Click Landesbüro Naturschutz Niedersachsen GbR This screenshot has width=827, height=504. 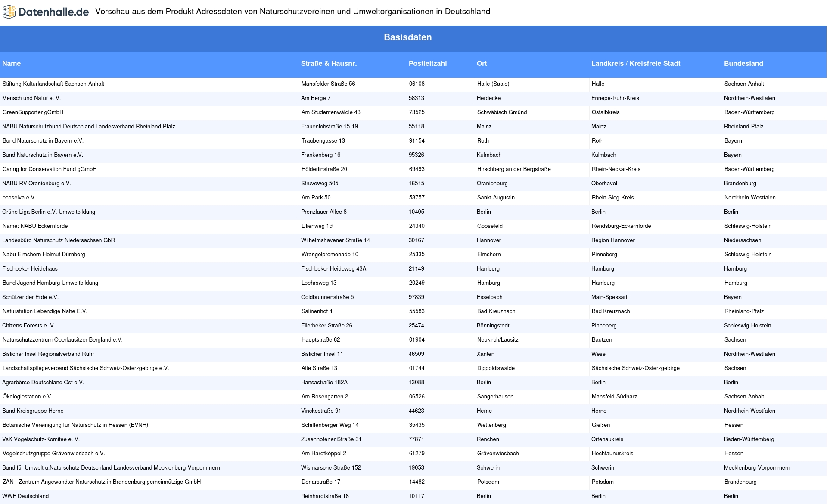pyautogui.click(x=59, y=240)
